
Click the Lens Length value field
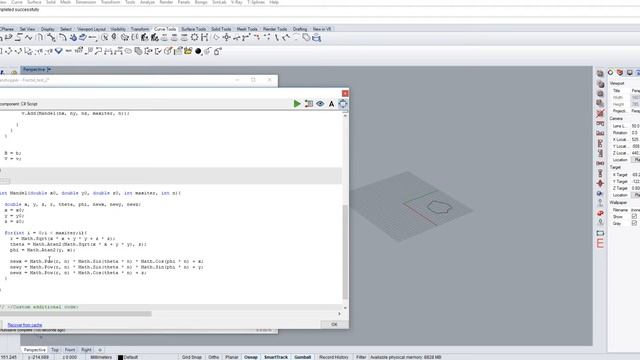[636, 126]
